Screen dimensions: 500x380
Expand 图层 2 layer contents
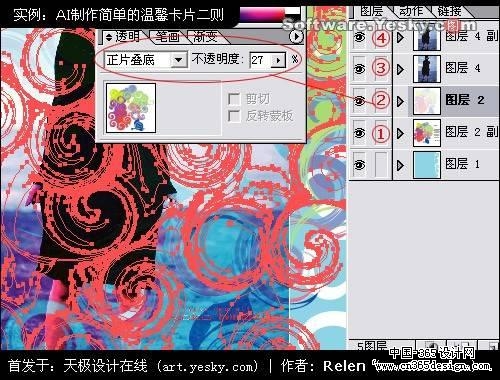(400, 101)
